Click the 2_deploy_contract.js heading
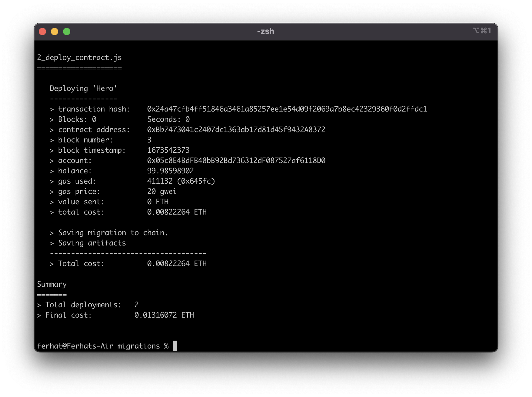This screenshot has width=532, height=397. click(x=79, y=58)
